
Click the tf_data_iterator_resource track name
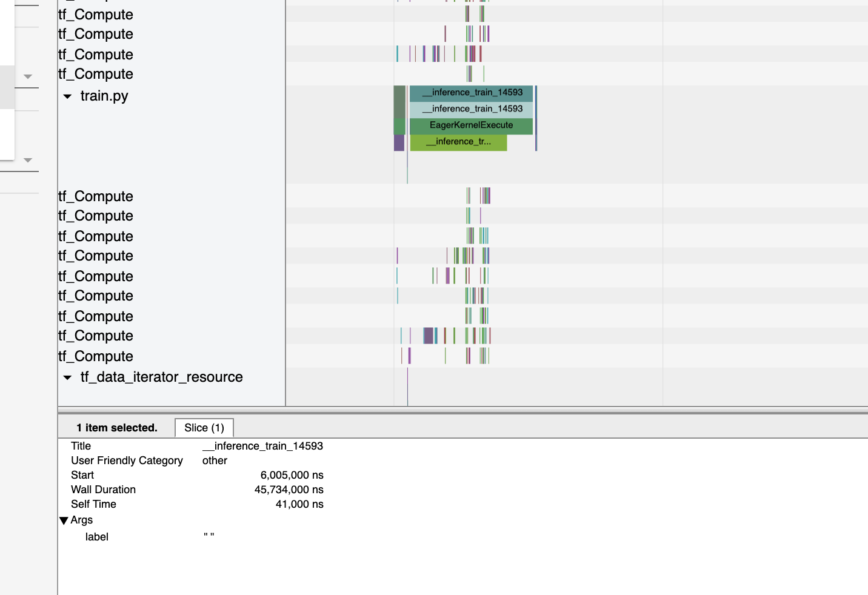(160, 377)
